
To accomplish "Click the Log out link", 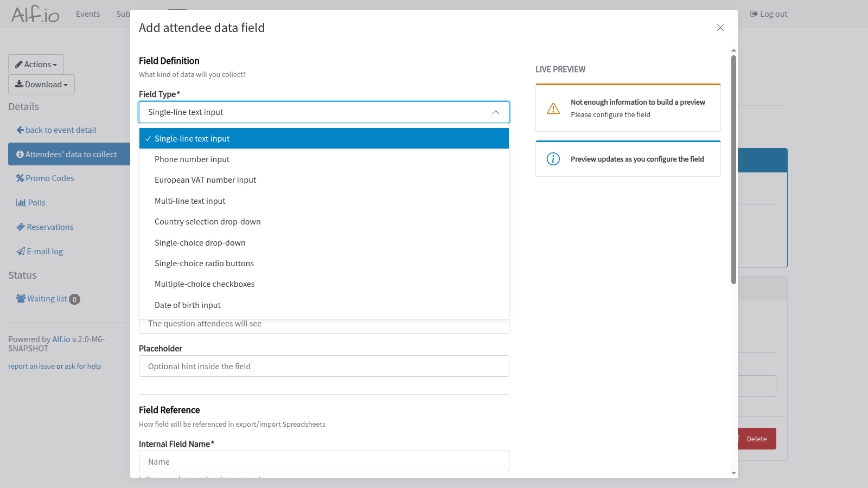I will [x=769, y=14].
